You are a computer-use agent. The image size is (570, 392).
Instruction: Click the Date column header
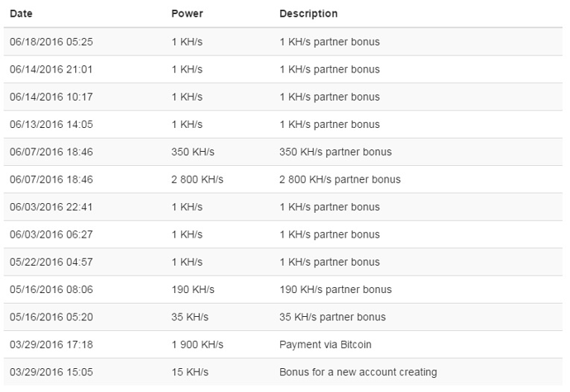21,14
